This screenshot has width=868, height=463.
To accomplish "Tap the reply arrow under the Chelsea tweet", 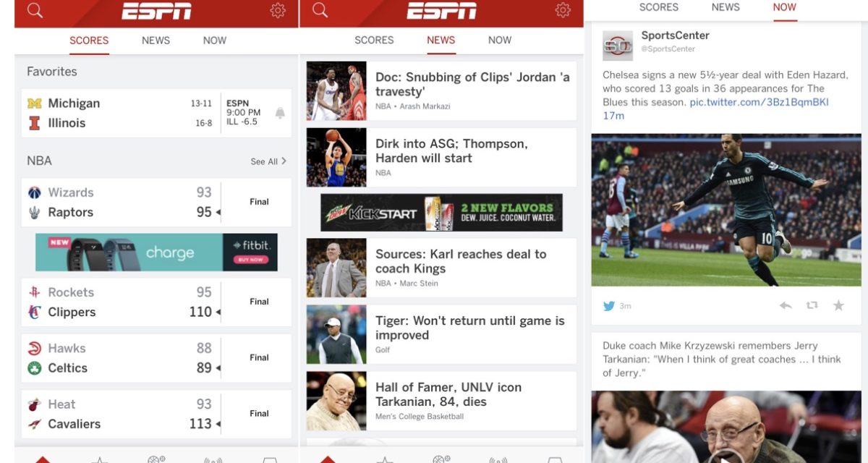I will 786,305.
